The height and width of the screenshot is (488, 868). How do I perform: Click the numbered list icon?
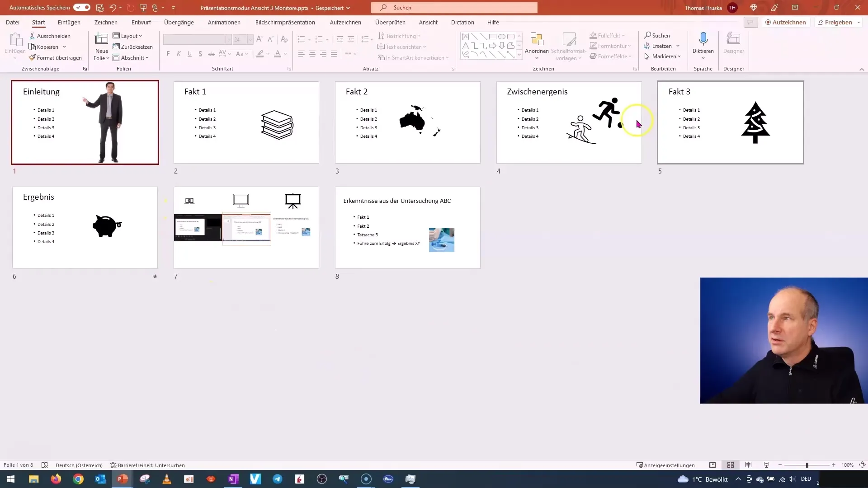[x=319, y=40]
